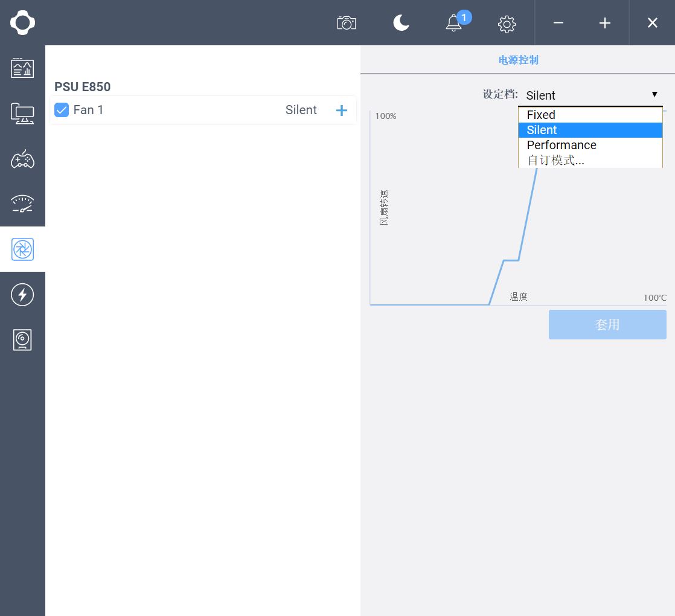Open the storage drive sidebar icon
Image resolution: width=675 pixels, height=616 pixels.
(x=22, y=340)
